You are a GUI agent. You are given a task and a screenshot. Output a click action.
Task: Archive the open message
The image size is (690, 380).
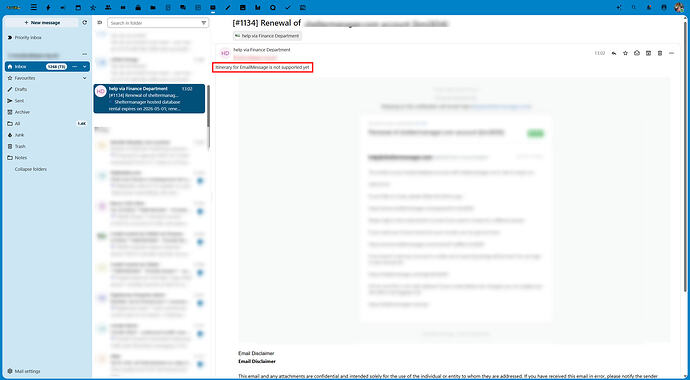(648, 53)
